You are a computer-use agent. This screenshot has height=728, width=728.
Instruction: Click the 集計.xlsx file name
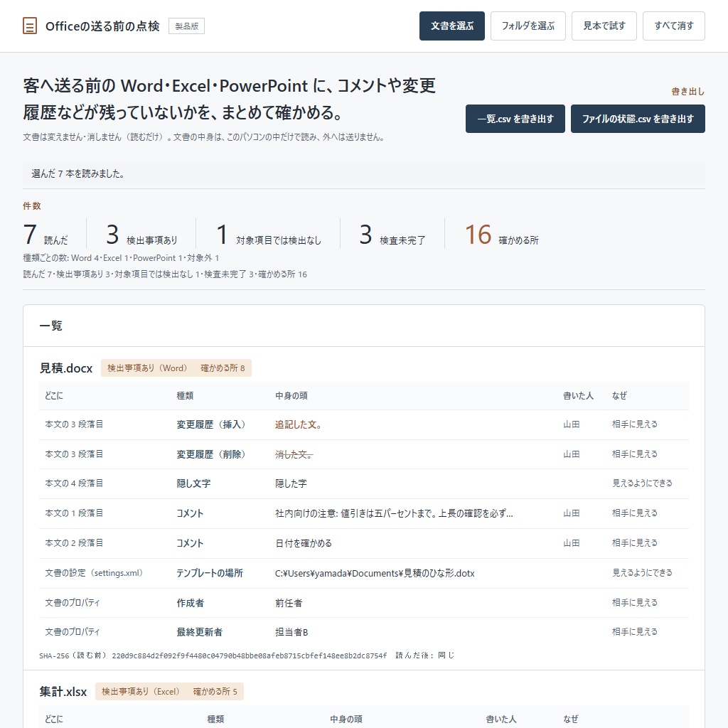click(x=63, y=692)
